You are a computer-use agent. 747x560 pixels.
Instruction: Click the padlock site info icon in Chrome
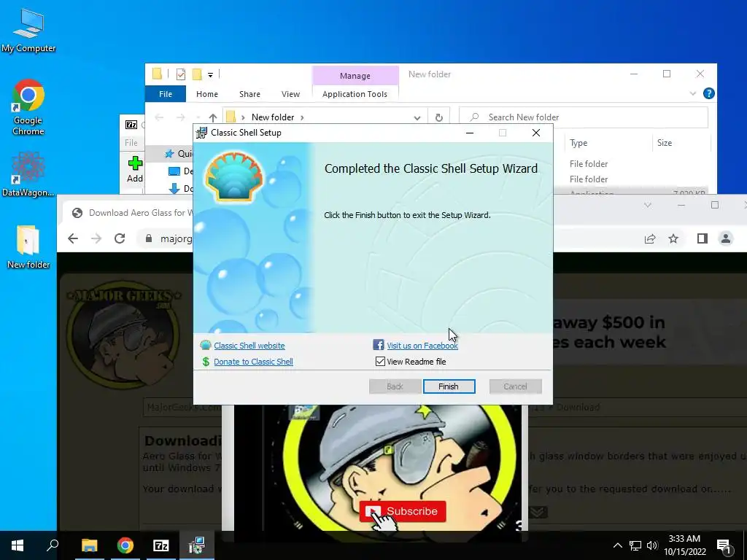pos(149,238)
